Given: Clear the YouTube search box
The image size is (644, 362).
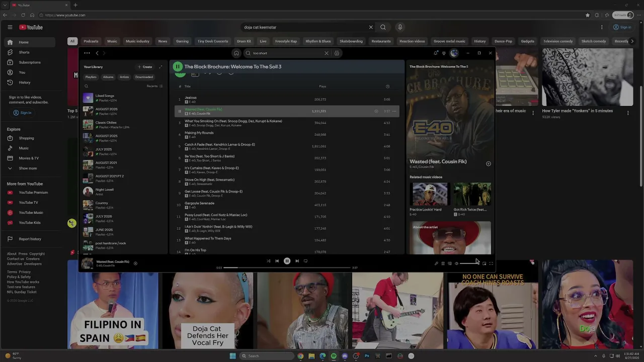Looking at the screenshot, I should pyautogui.click(x=371, y=27).
